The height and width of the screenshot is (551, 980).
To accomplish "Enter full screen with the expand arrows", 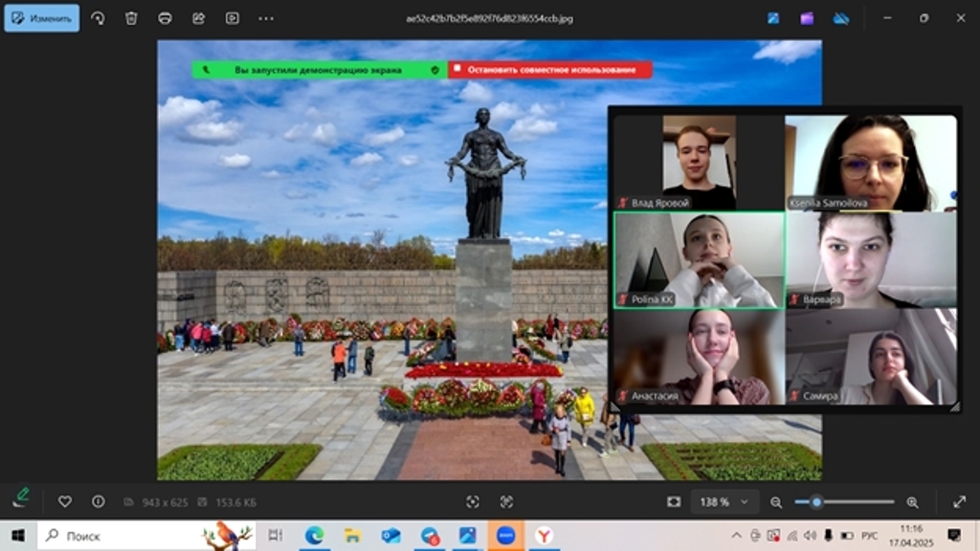I will 959,502.
